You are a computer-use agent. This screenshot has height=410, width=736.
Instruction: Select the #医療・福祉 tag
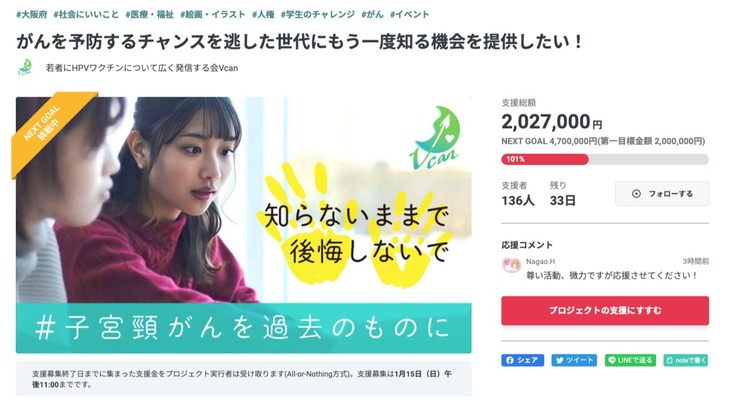149,15
